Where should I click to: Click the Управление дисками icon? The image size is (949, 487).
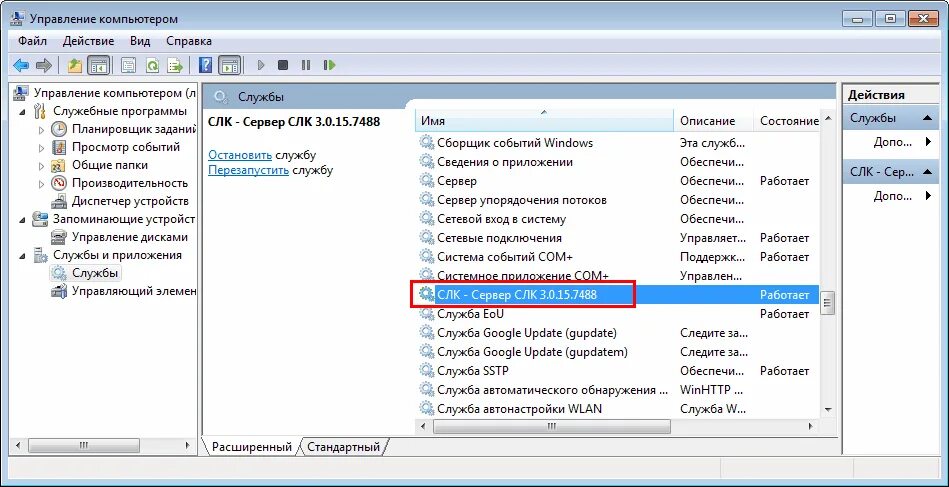[x=59, y=237]
